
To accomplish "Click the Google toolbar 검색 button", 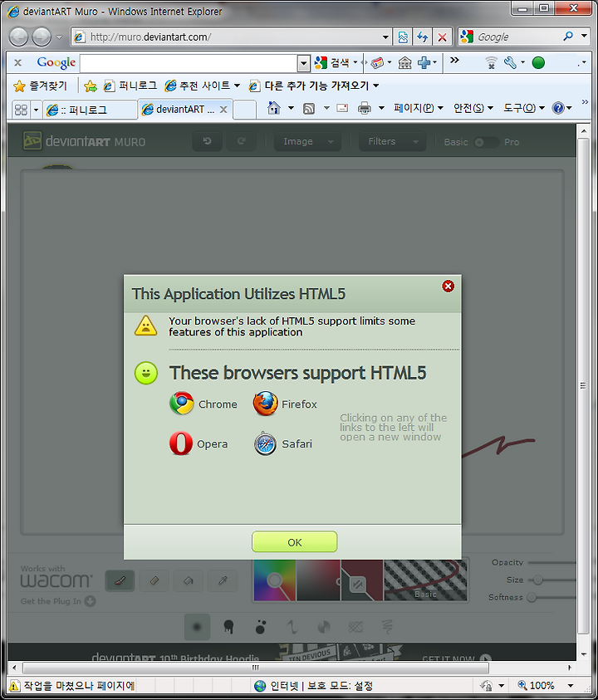I will 332,63.
